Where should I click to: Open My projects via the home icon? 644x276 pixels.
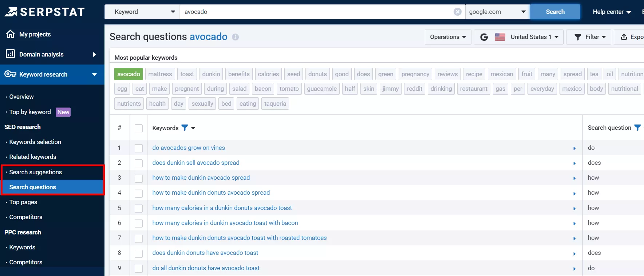10,34
